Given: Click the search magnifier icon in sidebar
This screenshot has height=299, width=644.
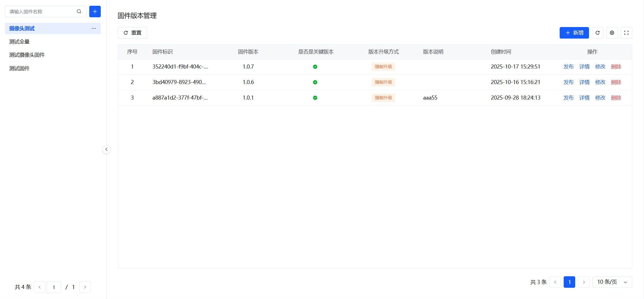Looking at the screenshot, I should 79,12.
